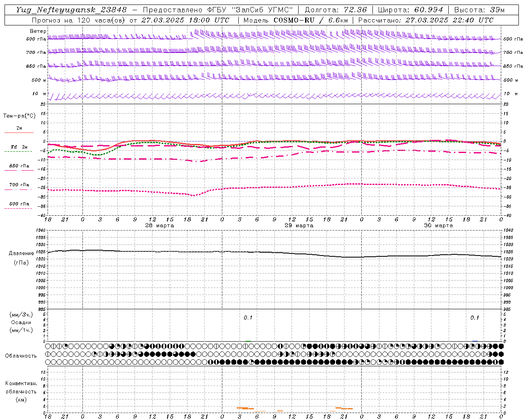
Task: Click the Конвективн. convective cloud label
Action: (21, 383)
